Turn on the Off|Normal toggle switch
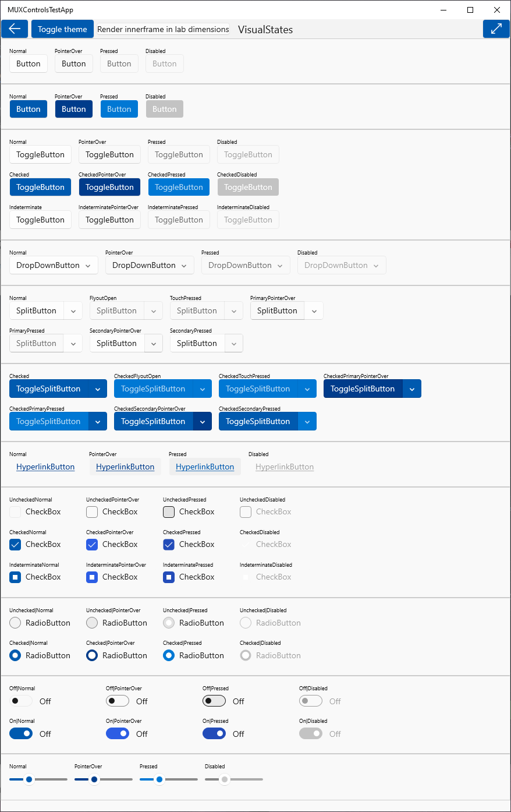511x812 pixels. 21,701
